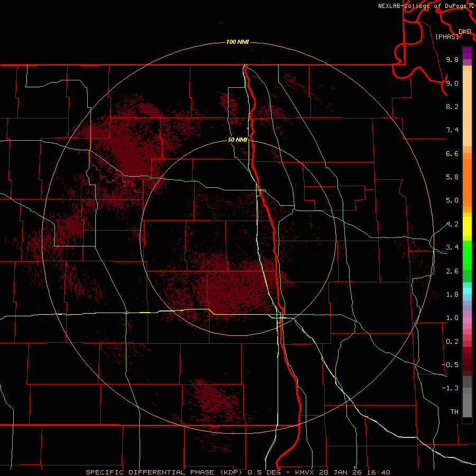The image size is (476, 476).
Task: Click the [PHAS] units label
Action: [x=447, y=36]
